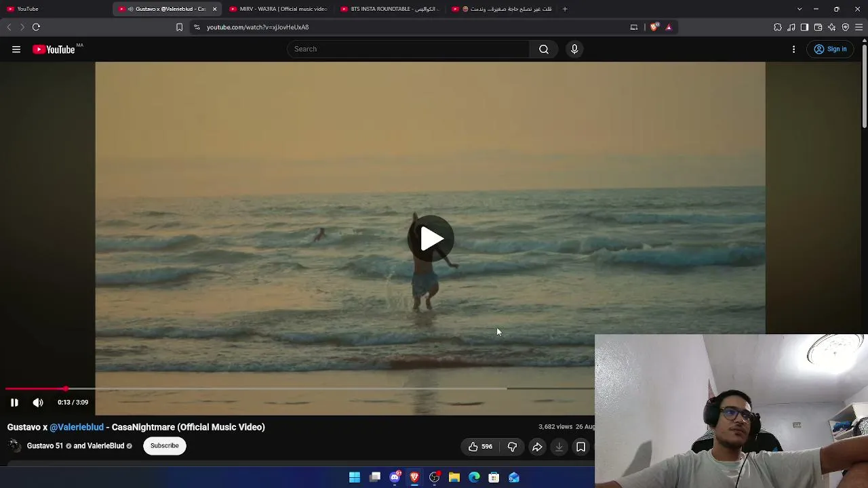Seek using the red video progress bar

tap(298, 389)
